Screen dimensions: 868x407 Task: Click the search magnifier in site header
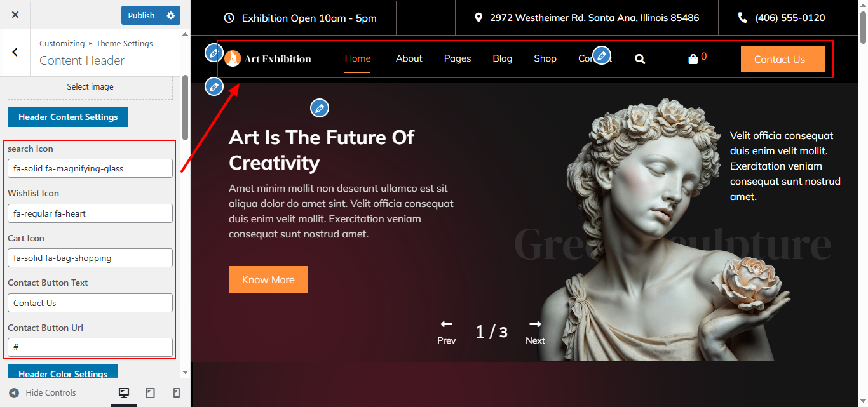pyautogui.click(x=640, y=59)
